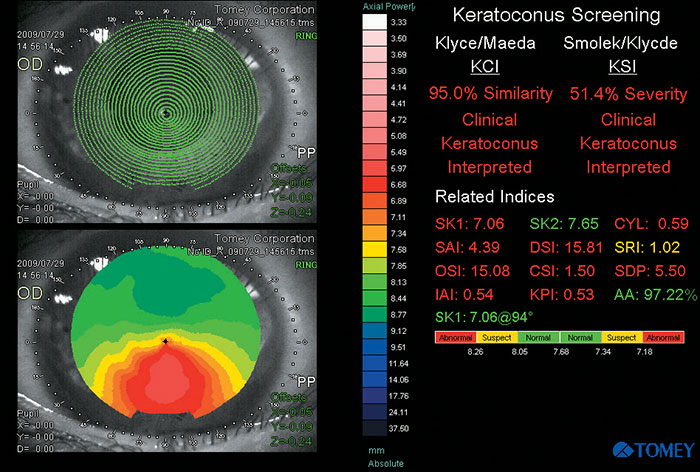Click the KPI: 0.53 index

(562, 294)
